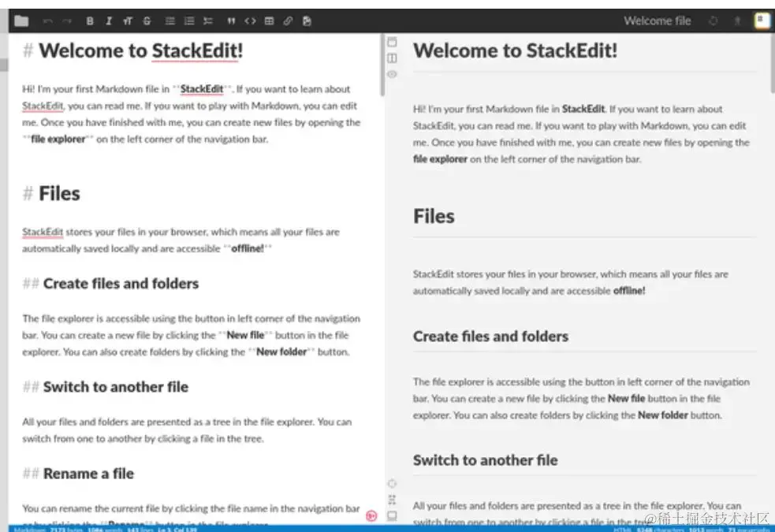Click 'Welcome to StackEdit!' heading in editor

click(141, 51)
